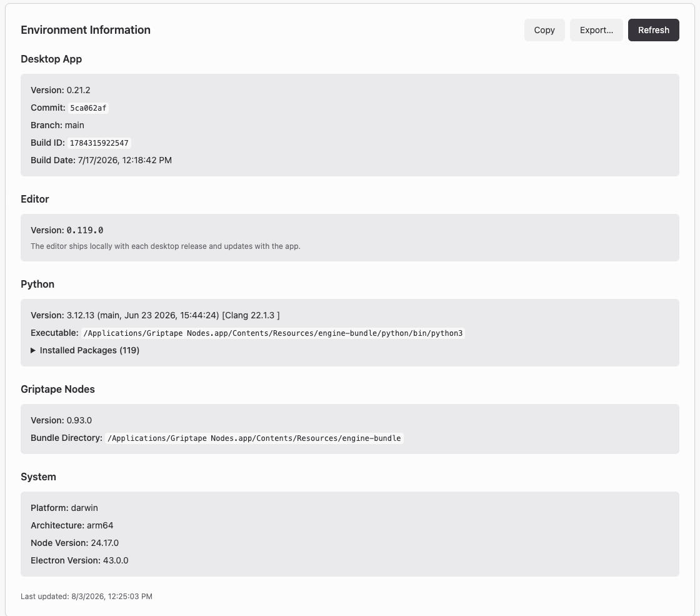Click the Electron Version 43.0.0 line
Image resolution: width=700 pixels, height=616 pixels.
(x=79, y=560)
